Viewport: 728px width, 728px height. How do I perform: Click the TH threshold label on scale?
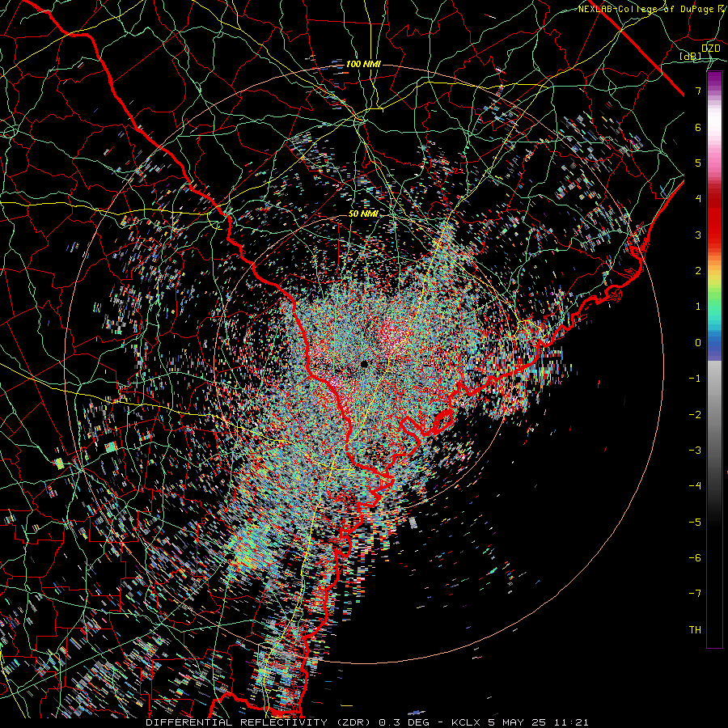pyautogui.click(x=695, y=630)
